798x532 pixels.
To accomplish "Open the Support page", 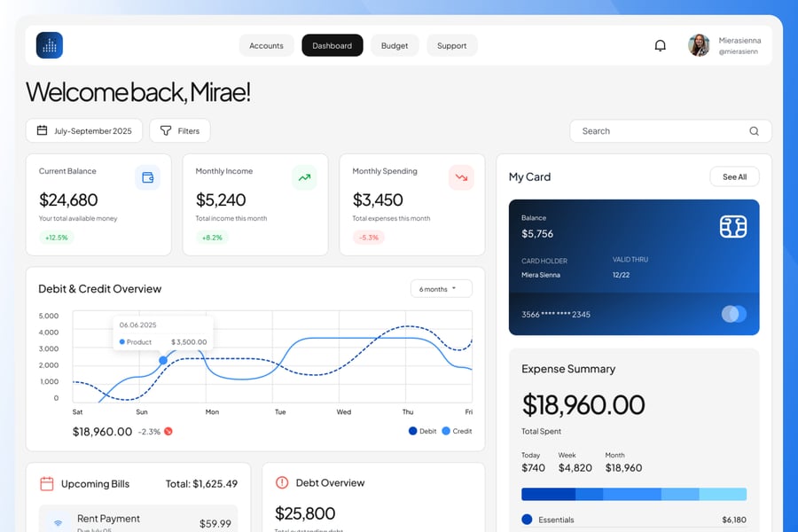I will [x=451, y=45].
